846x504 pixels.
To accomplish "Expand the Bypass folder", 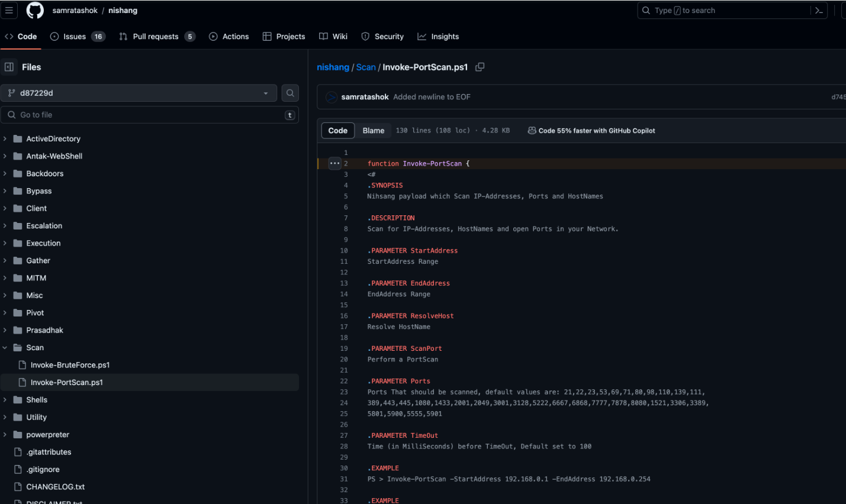I will click(x=5, y=191).
